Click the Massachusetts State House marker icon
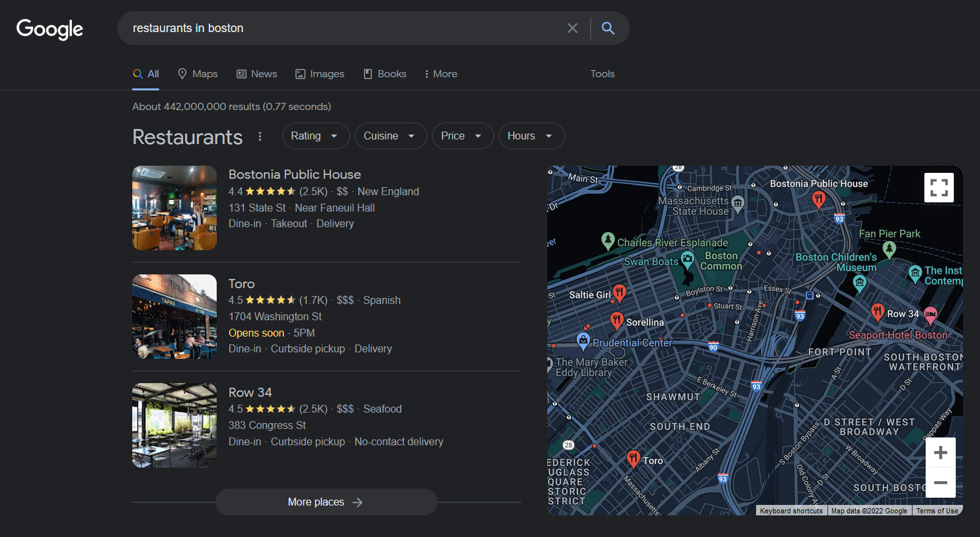This screenshot has height=537, width=980. pyautogui.click(x=738, y=203)
